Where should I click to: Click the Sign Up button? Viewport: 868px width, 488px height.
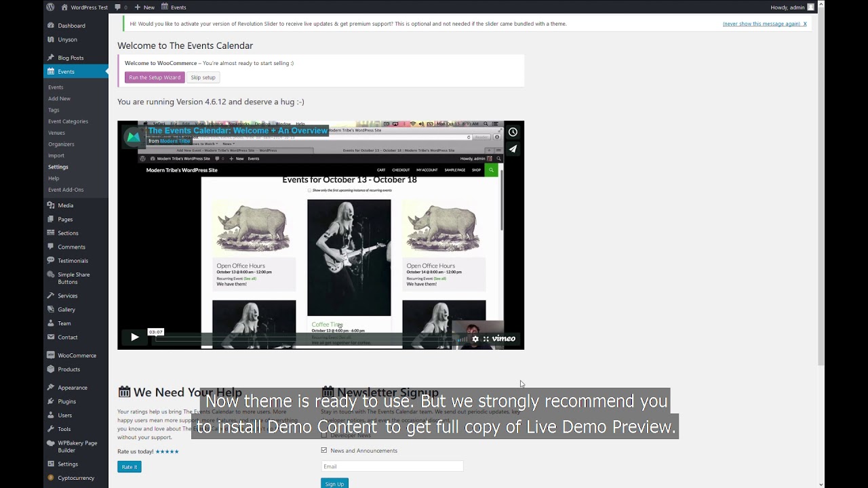click(334, 484)
